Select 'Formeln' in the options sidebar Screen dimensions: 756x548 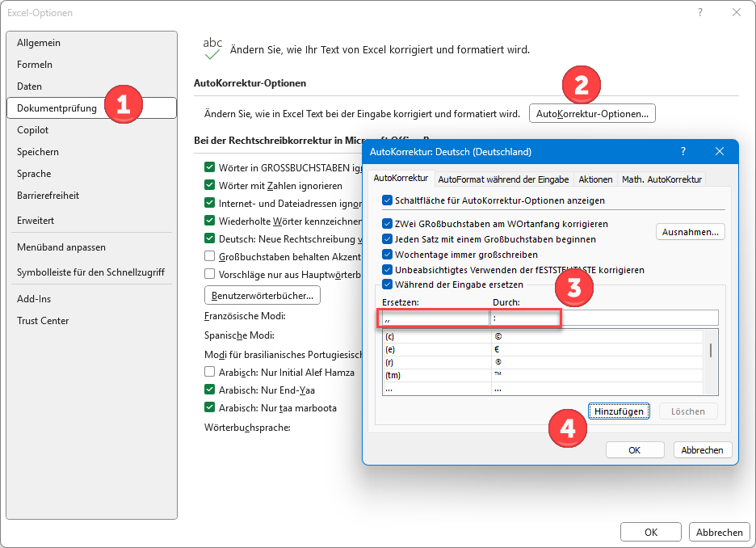(35, 65)
